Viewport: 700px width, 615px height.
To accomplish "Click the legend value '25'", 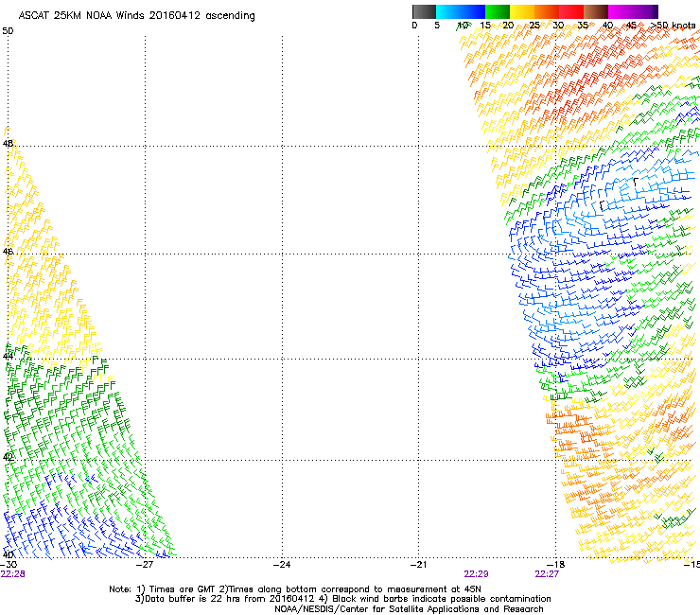I will (534, 26).
